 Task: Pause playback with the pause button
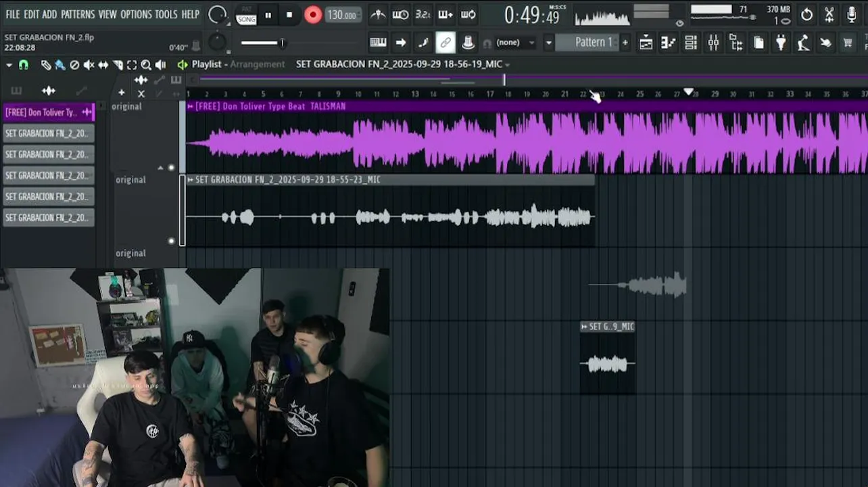pos(268,15)
